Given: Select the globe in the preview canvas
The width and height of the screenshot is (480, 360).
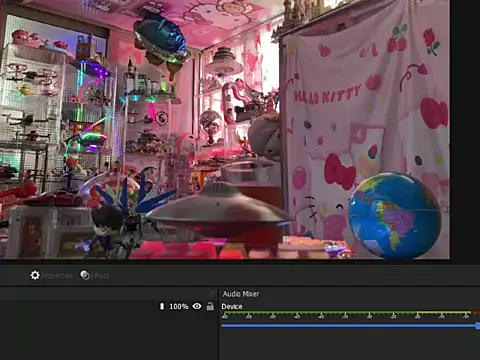Looking at the screenshot, I should click(394, 216).
